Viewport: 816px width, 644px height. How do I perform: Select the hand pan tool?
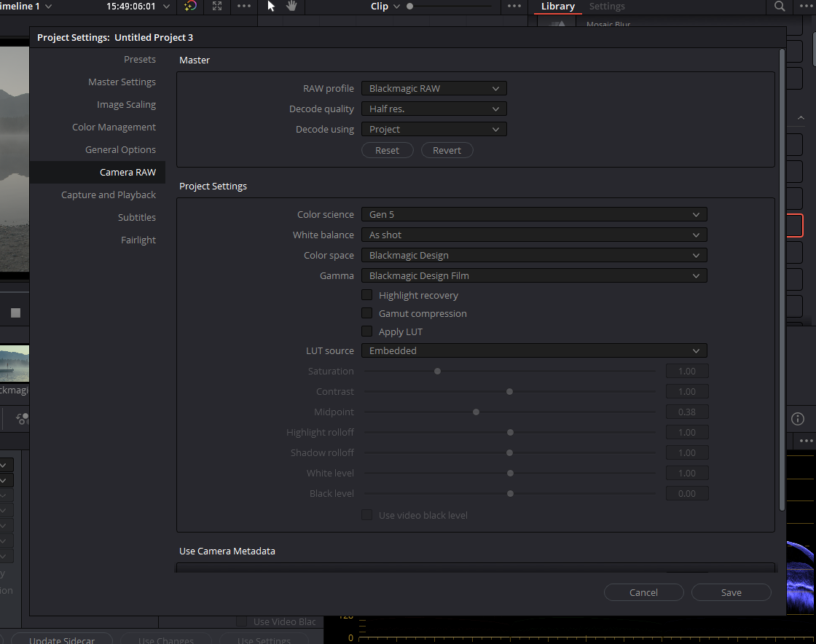[291, 7]
